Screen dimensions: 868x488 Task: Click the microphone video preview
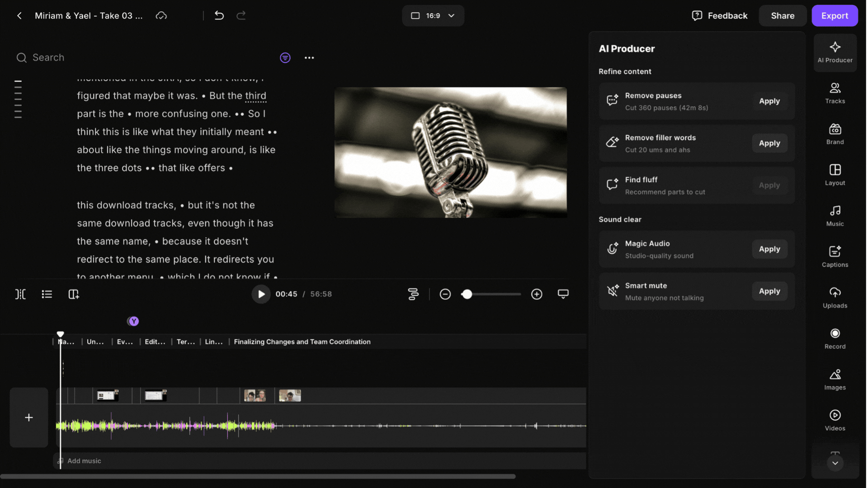pos(450,153)
